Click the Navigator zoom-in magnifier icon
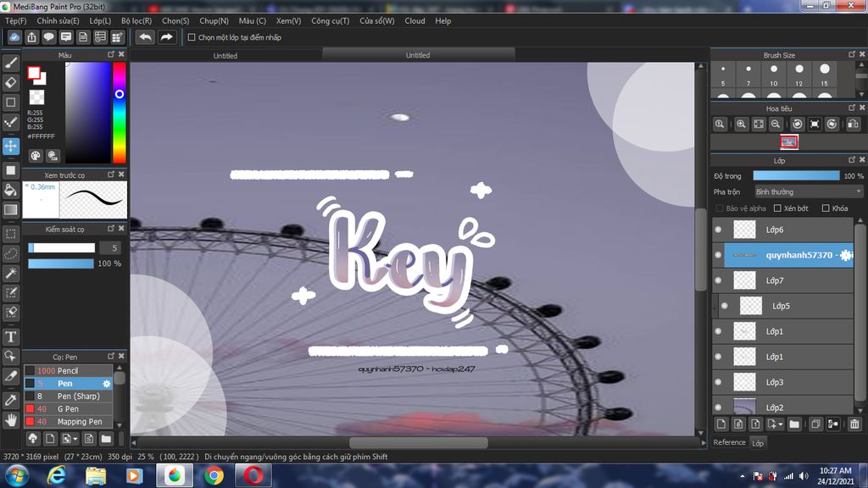The image size is (868, 488). pyautogui.click(x=741, y=124)
